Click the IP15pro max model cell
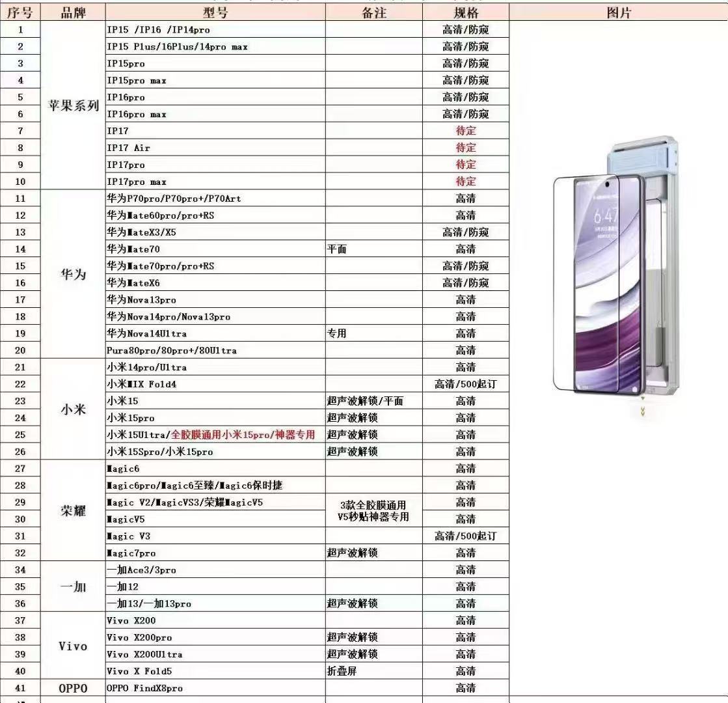This screenshot has height=703, width=728. (x=215, y=80)
